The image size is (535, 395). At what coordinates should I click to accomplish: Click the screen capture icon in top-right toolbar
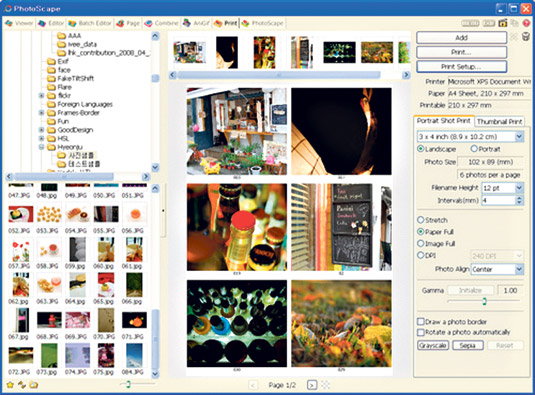tap(502, 23)
